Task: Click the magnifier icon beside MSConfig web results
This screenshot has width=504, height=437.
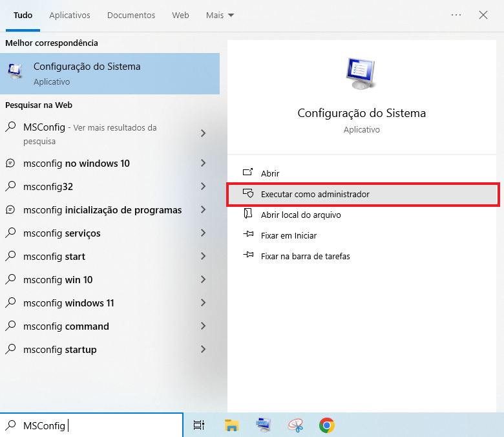Action: point(10,126)
